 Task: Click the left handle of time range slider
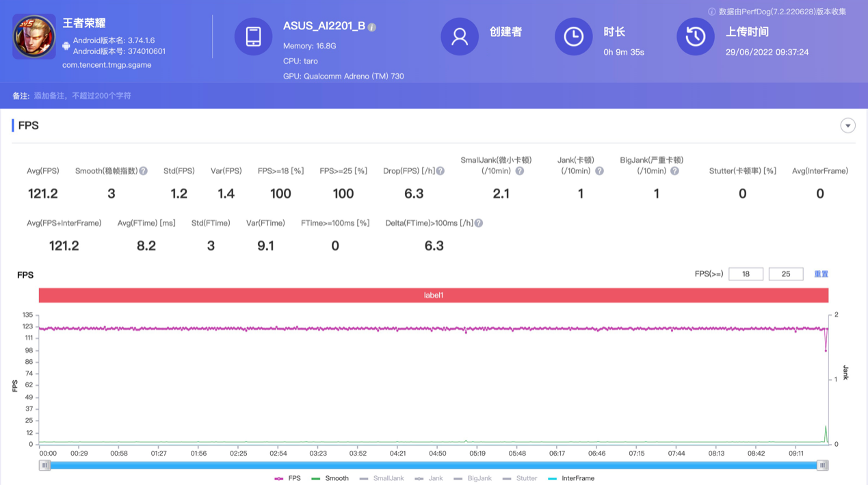tap(45, 465)
